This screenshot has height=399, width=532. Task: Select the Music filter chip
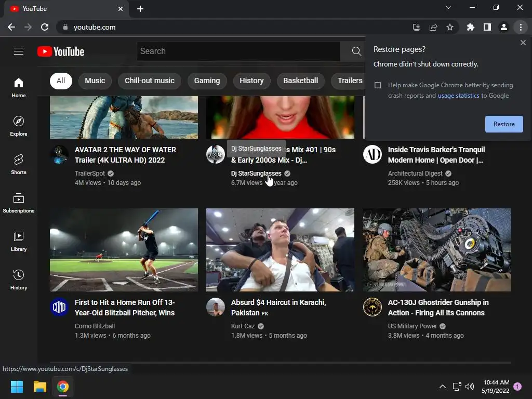pos(95,81)
